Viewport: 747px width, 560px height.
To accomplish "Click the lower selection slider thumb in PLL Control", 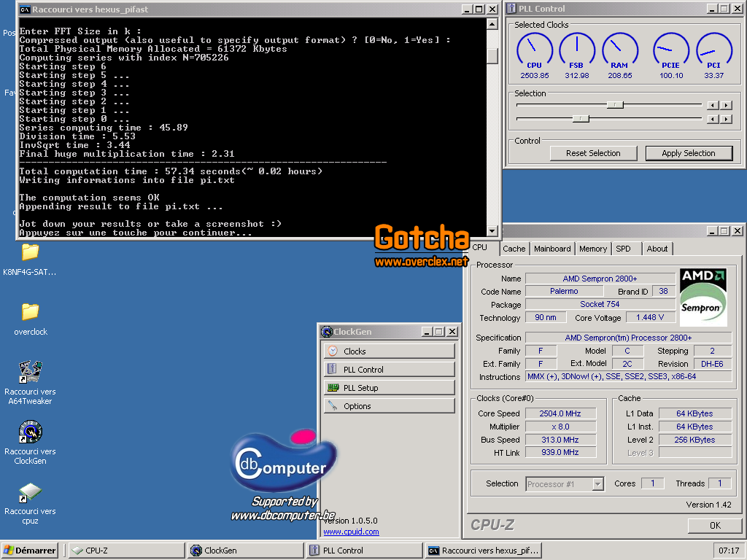I will tap(581, 119).
